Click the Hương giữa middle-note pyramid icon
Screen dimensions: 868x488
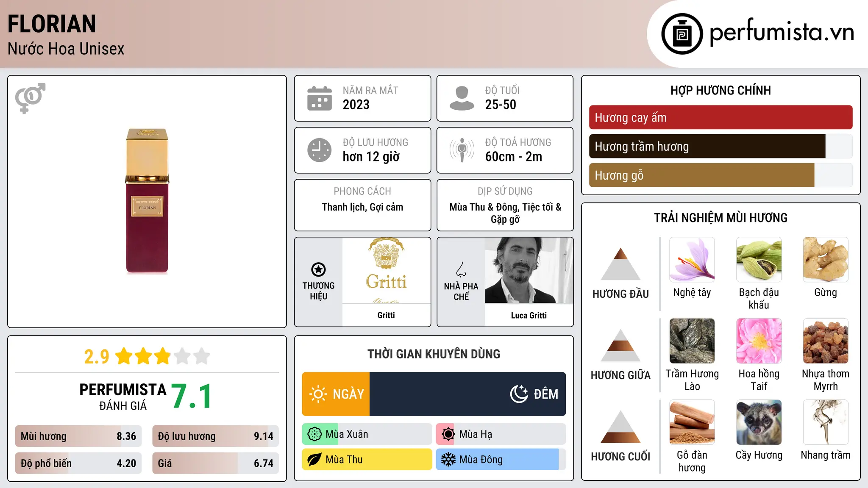point(620,345)
